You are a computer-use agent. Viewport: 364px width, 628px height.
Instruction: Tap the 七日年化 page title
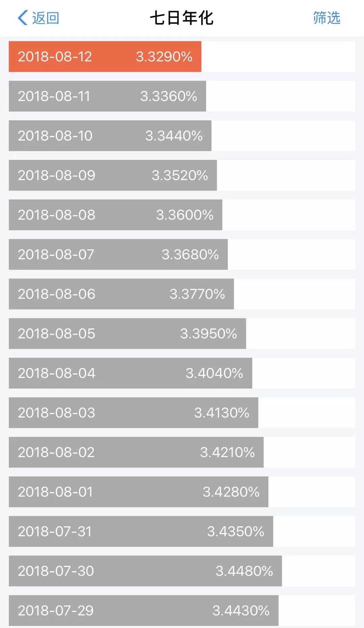click(x=182, y=18)
